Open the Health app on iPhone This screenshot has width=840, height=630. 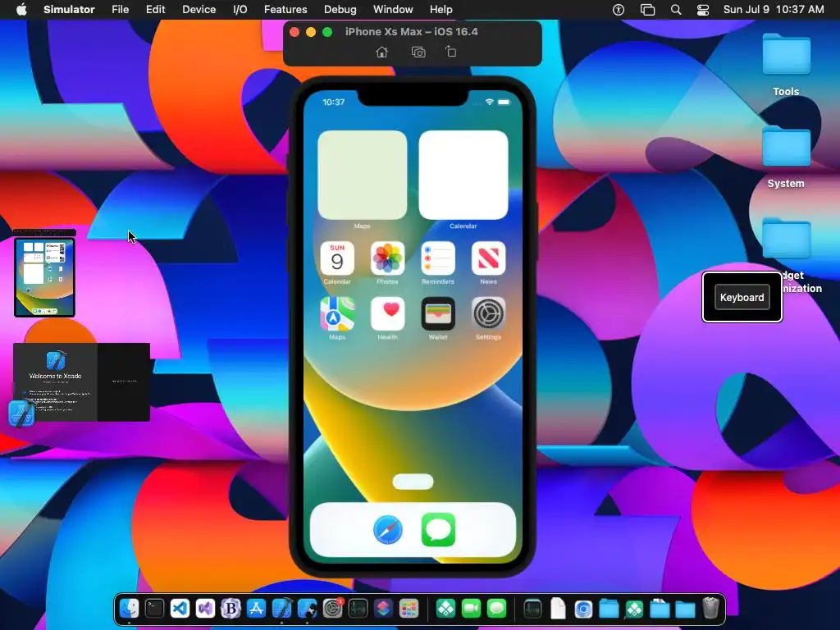coord(387,313)
